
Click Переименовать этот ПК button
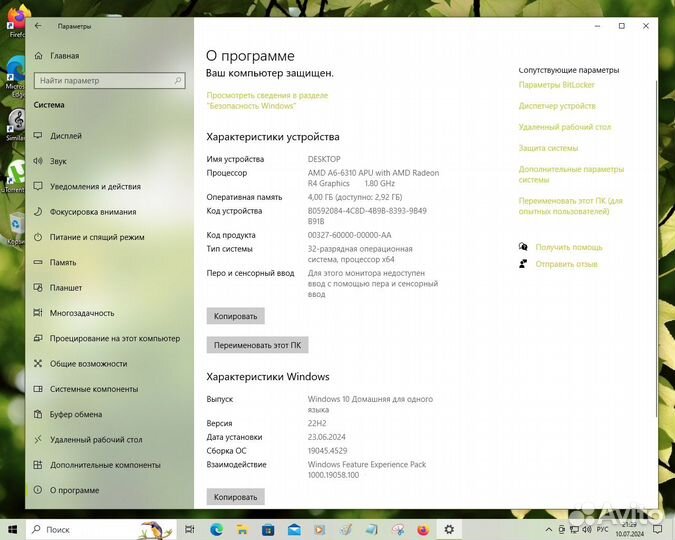pyautogui.click(x=257, y=345)
